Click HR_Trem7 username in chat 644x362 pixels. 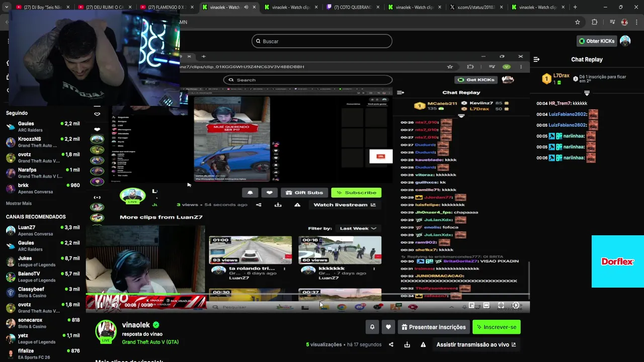click(559, 103)
